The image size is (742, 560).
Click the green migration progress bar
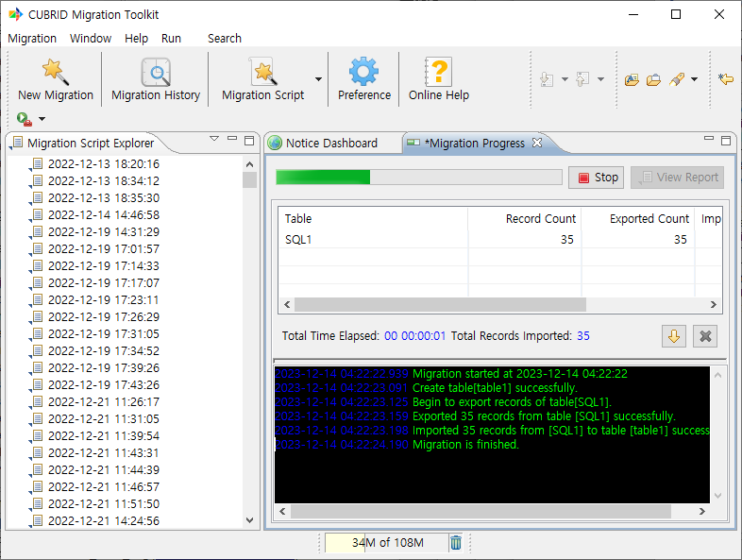(323, 178)
